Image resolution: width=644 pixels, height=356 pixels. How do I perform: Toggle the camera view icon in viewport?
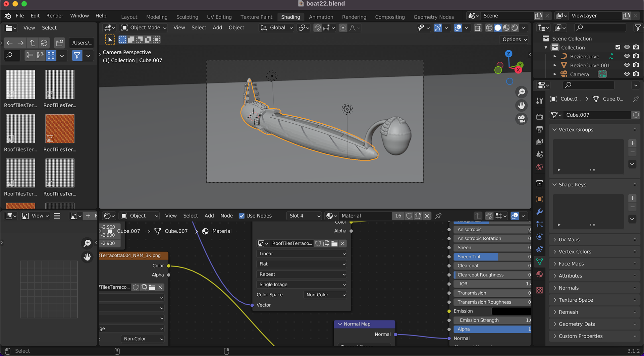click(x=522, y=119)
